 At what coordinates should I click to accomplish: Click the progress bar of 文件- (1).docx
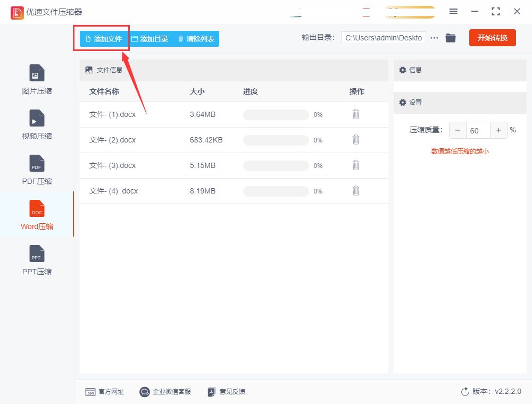pos(276,115)
